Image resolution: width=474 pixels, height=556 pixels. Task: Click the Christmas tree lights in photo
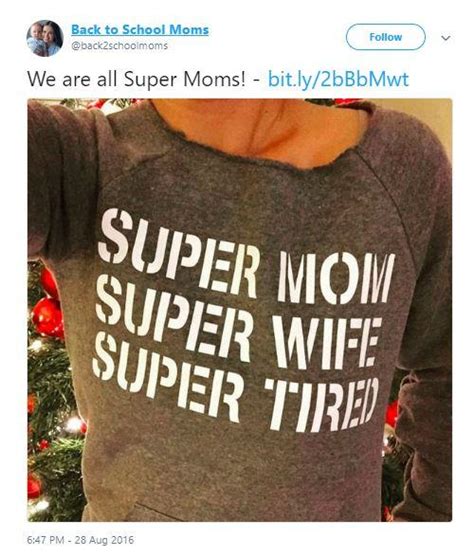(x=74, y=424)
